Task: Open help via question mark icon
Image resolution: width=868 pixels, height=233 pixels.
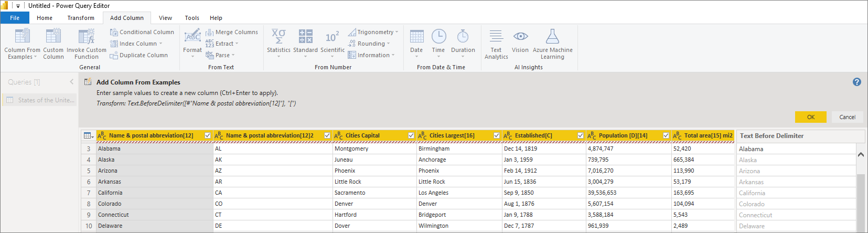Action: (856, 82)
